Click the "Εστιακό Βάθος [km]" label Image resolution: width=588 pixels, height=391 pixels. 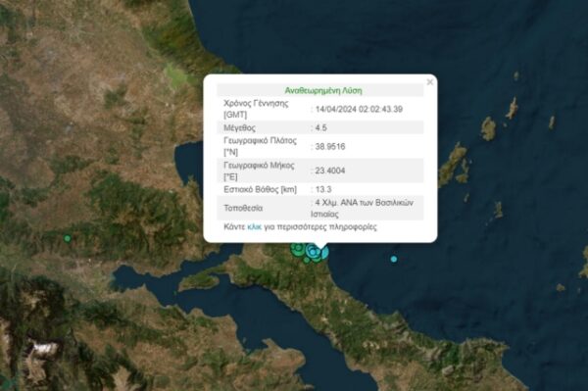coord(261,189)
